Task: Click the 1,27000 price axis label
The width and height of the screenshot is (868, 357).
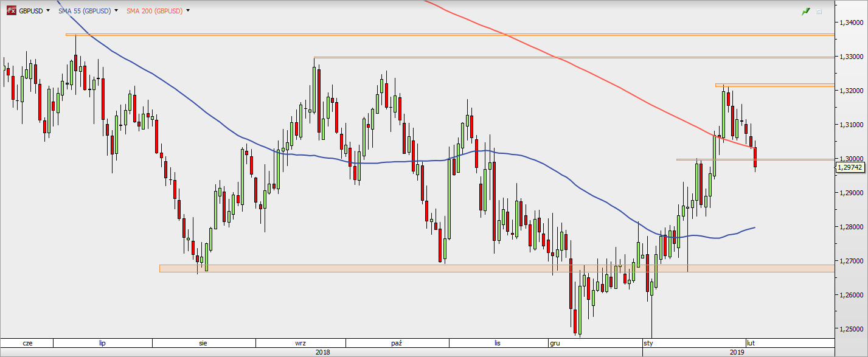Action: tap(852, 261)
